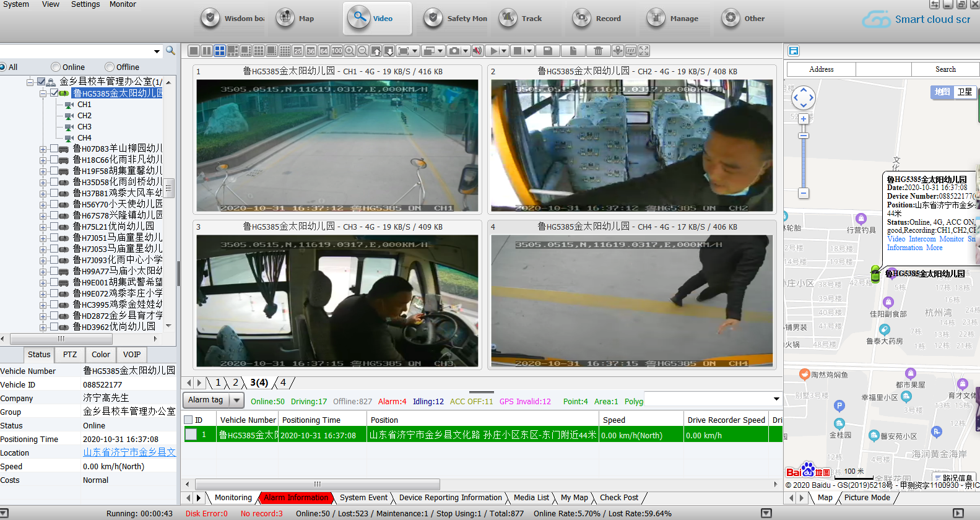
Task: Click the trash delete icon in toolbar
Action: tap(598, 51)
